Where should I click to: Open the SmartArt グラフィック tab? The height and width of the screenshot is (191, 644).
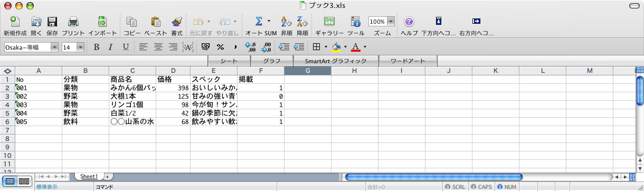point(335,61)
